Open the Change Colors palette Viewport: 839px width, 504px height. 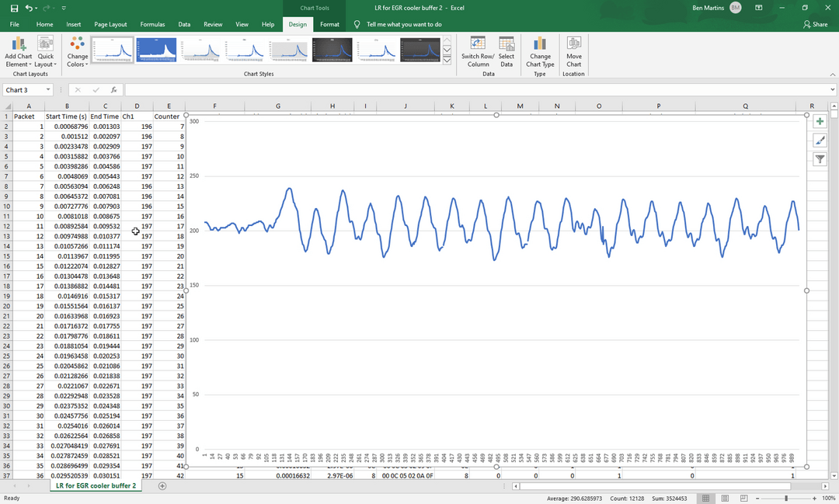77,52
